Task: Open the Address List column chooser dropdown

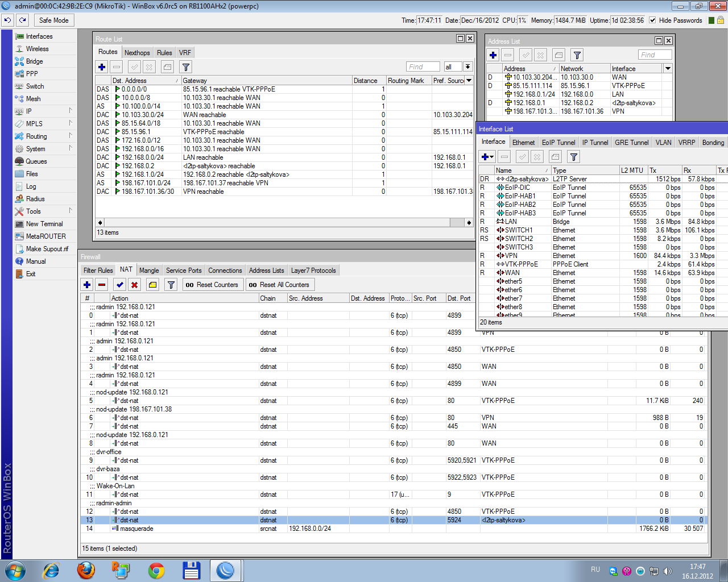Action: tap(668, 69)
